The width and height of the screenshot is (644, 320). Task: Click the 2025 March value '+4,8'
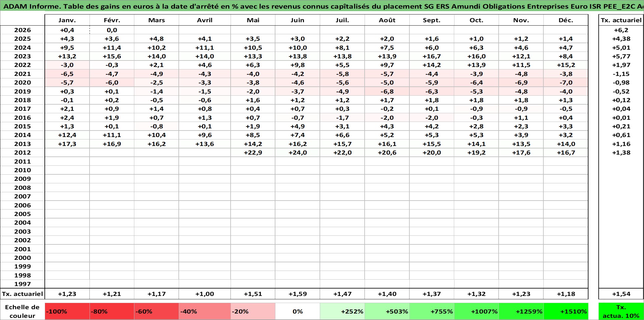coord(157,39)
